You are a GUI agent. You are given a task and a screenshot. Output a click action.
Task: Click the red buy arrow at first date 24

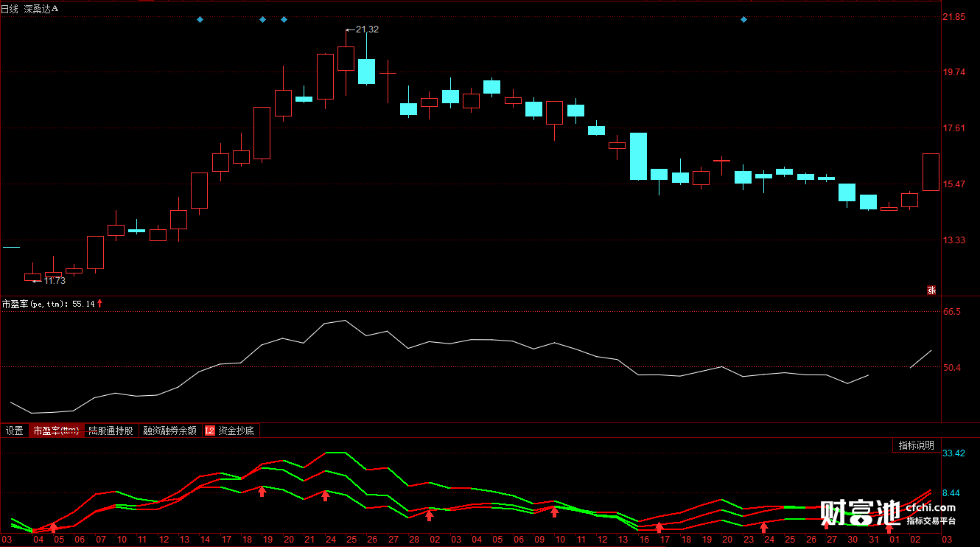[325, 496]
